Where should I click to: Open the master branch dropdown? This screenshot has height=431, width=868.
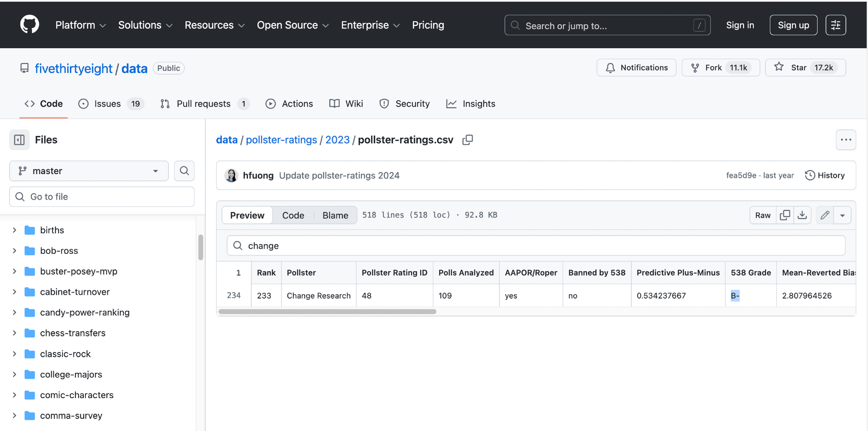(x=89, y=171)
